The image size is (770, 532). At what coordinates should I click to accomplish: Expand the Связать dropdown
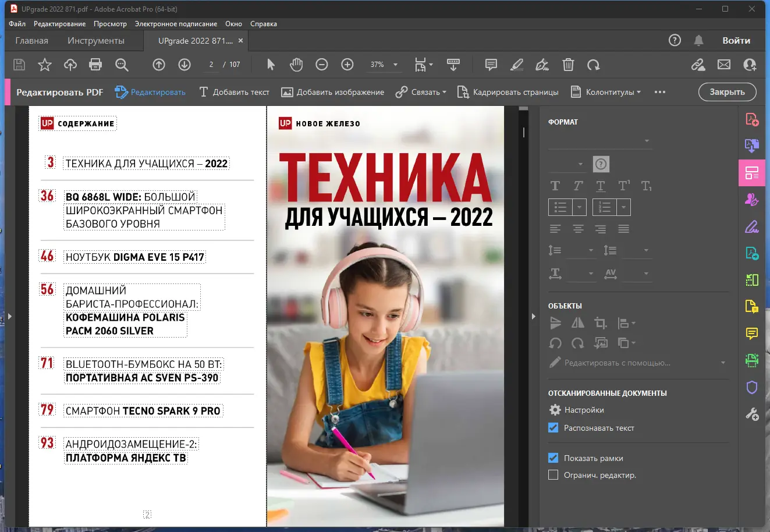(421, 92)
